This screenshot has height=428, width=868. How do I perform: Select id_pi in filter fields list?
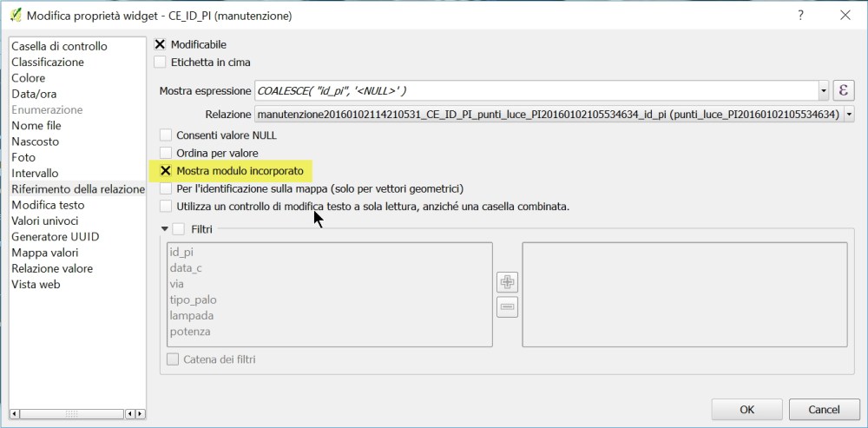tap(181, 253)
